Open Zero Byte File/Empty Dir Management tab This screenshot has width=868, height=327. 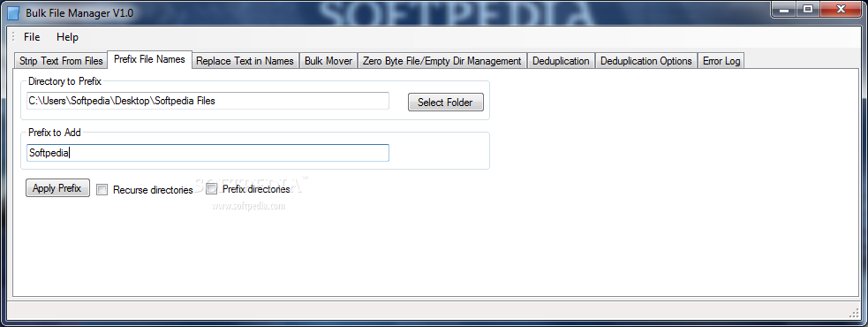[x=442, y=61]
